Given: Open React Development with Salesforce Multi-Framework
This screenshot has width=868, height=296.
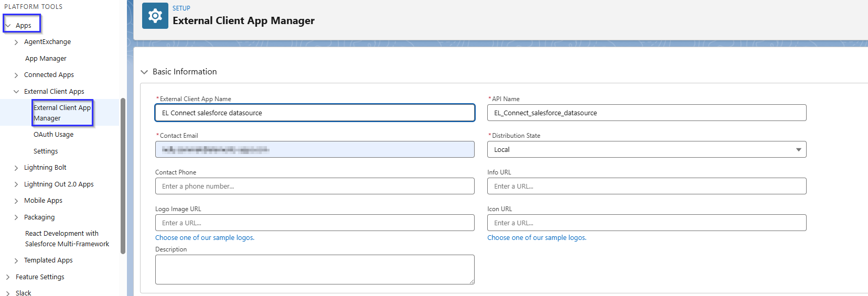Looking at the screenshot, I should (x=67, y=239).
